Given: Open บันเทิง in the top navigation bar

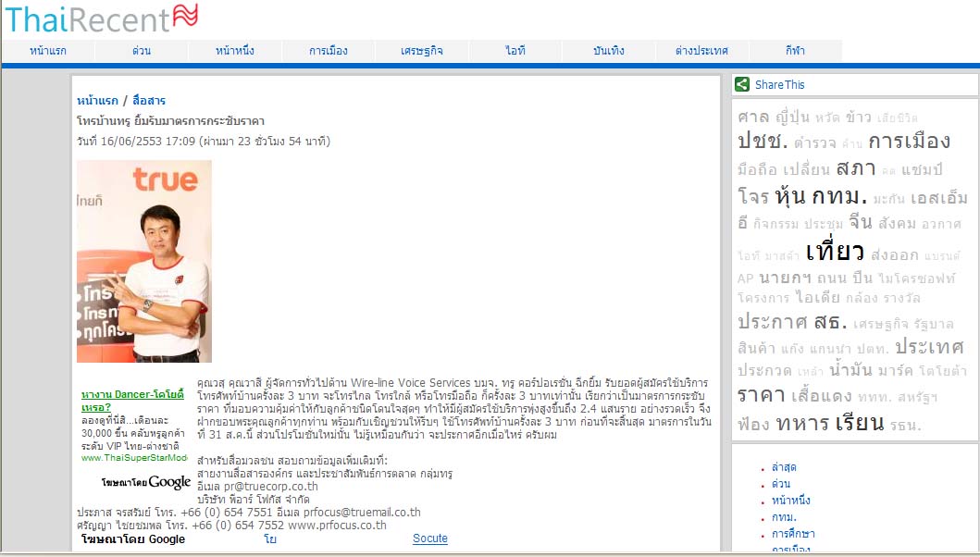Looking at the screenshot, I should click(x=609, y=51).
